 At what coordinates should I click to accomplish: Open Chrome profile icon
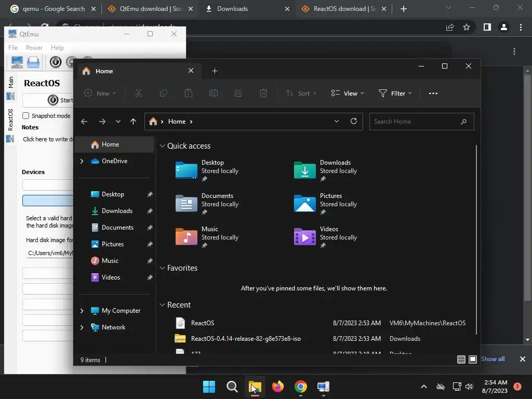[504, 27]
